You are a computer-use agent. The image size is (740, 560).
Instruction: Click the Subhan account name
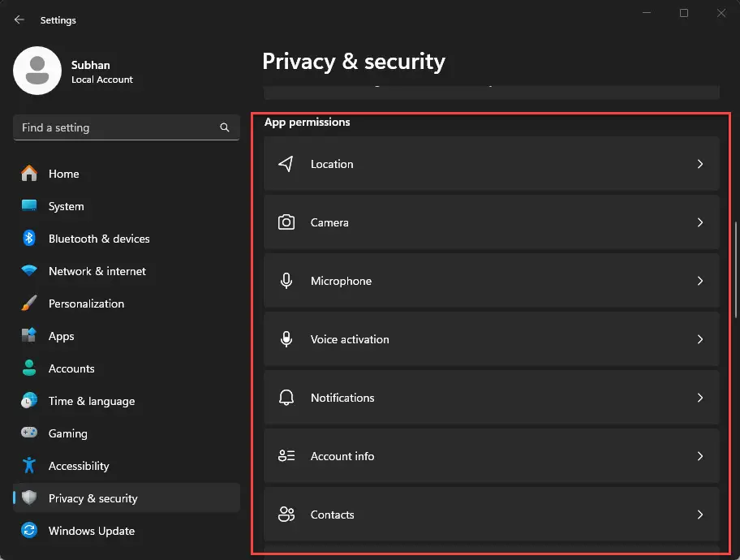[91, 65]
